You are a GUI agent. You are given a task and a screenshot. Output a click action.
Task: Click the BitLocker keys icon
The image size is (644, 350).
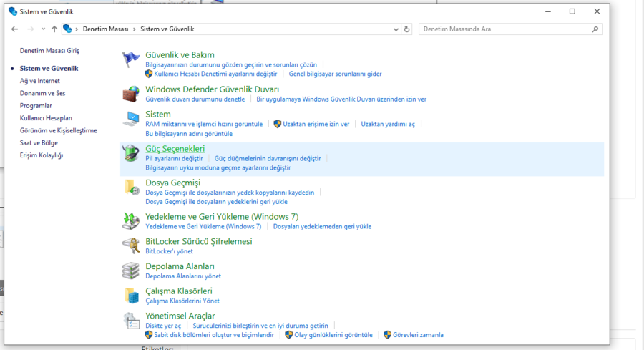pos(131,246)
